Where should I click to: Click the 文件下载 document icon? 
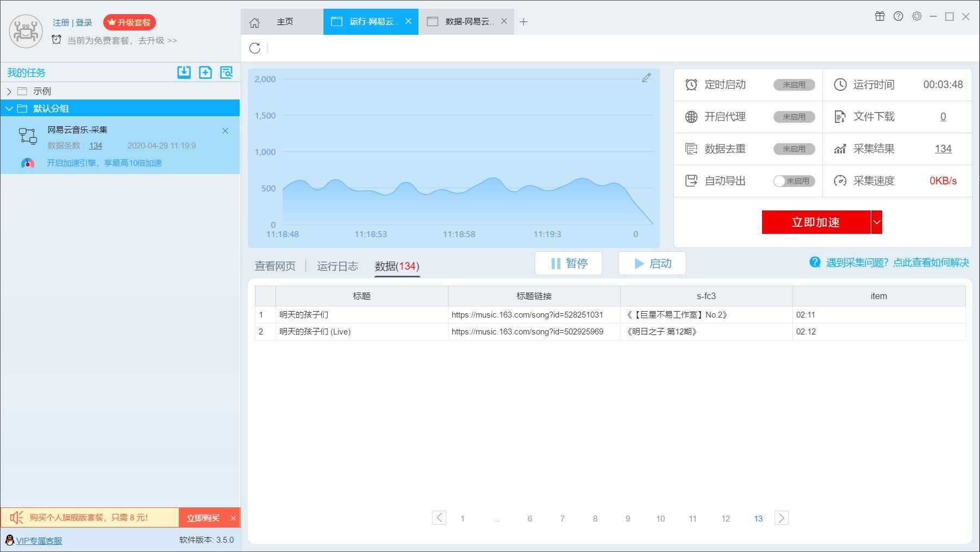[x=840, y=117]
